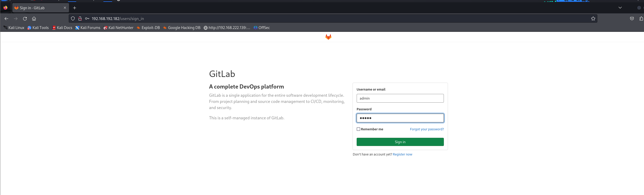Viewport: 644px width, 195px height.
Task: Open the saved logins key icon
Action: 87,18
